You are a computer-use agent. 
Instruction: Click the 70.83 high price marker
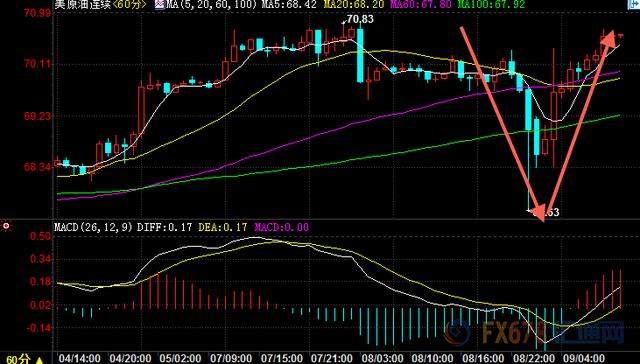coord(360,19)
